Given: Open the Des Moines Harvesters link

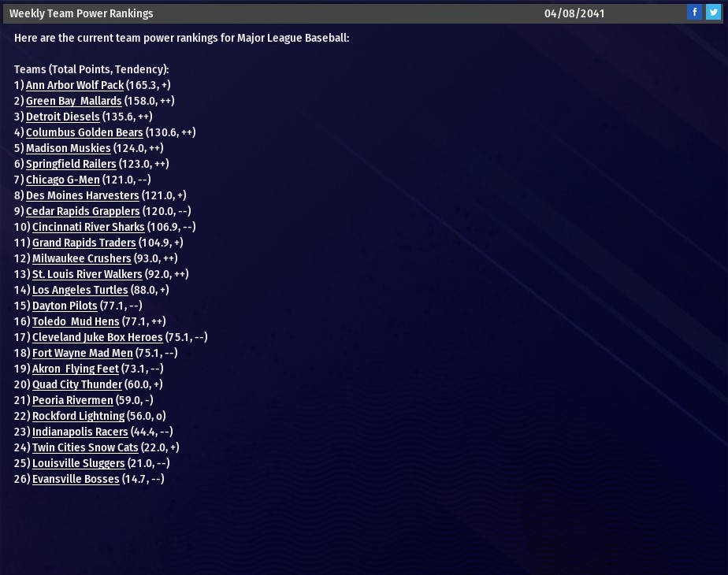Looking at the screenshot, I should (x=83, y=196).
